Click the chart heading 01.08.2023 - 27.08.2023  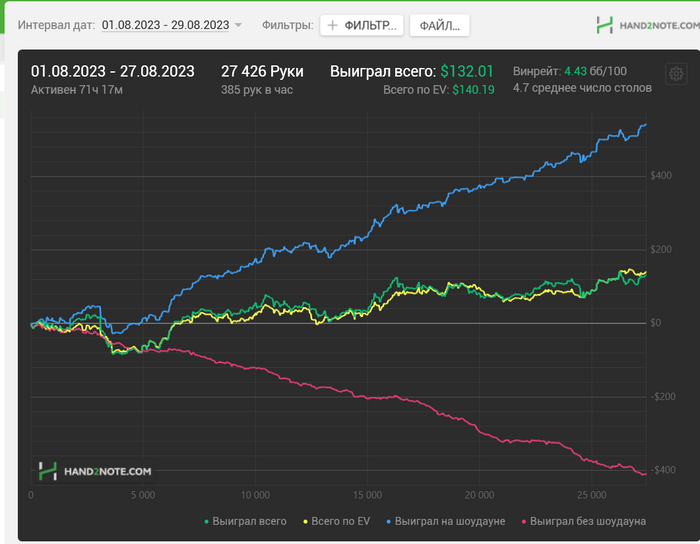click(x=112, y=71)
